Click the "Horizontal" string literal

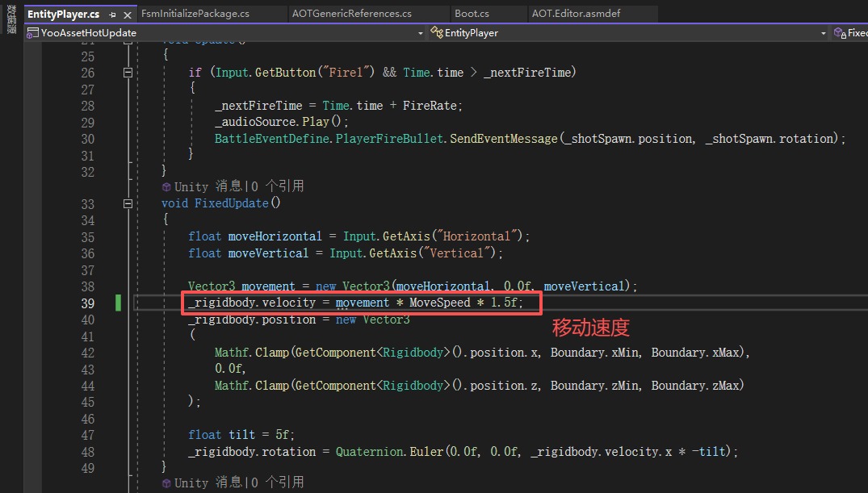click(476, 236)
